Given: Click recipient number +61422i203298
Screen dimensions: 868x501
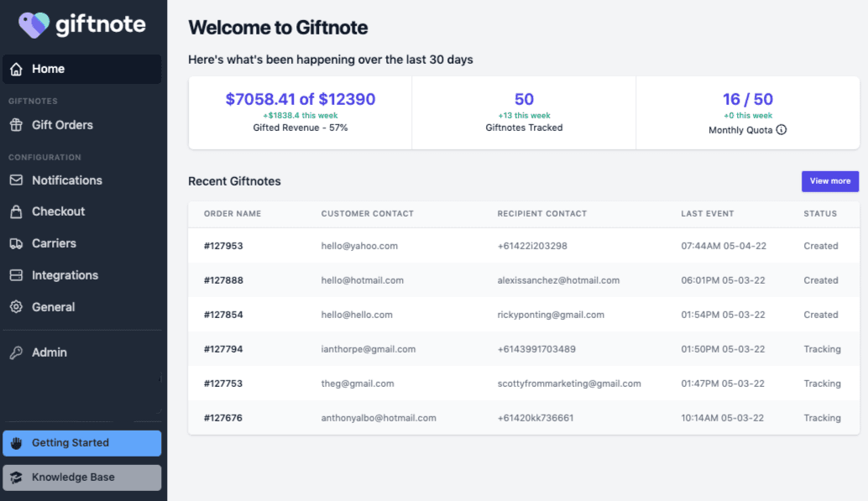Looking at the screenshot, I should (x=532, y=246).
